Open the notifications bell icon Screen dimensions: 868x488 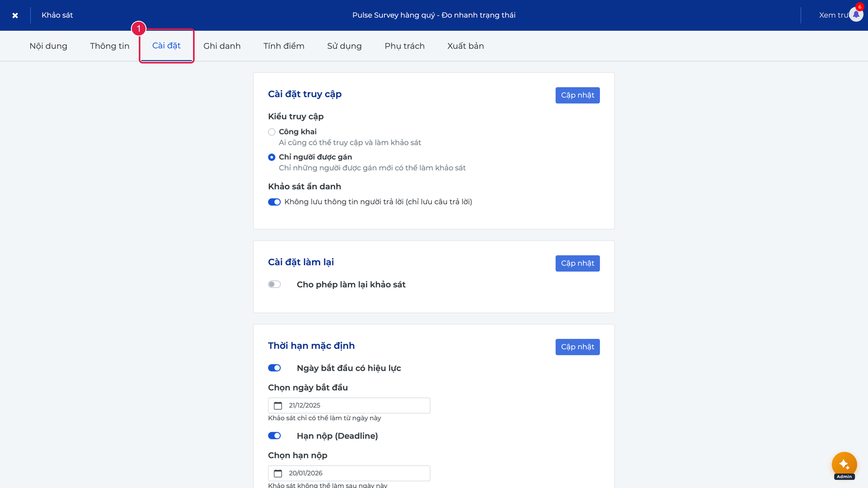[x=856, y=15]
